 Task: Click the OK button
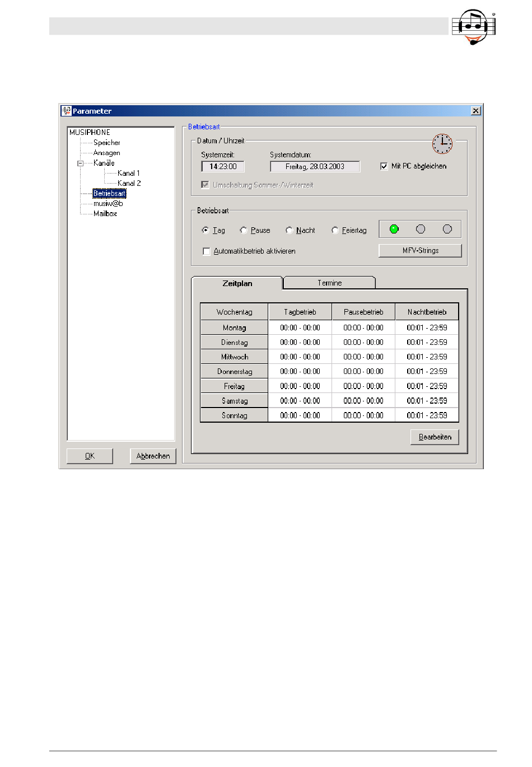90,456
